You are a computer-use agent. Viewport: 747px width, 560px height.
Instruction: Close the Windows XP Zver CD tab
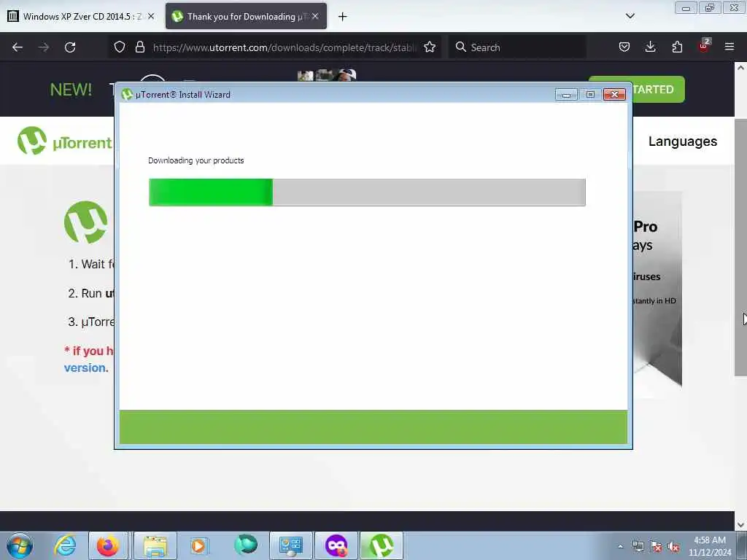pos(151,16)
